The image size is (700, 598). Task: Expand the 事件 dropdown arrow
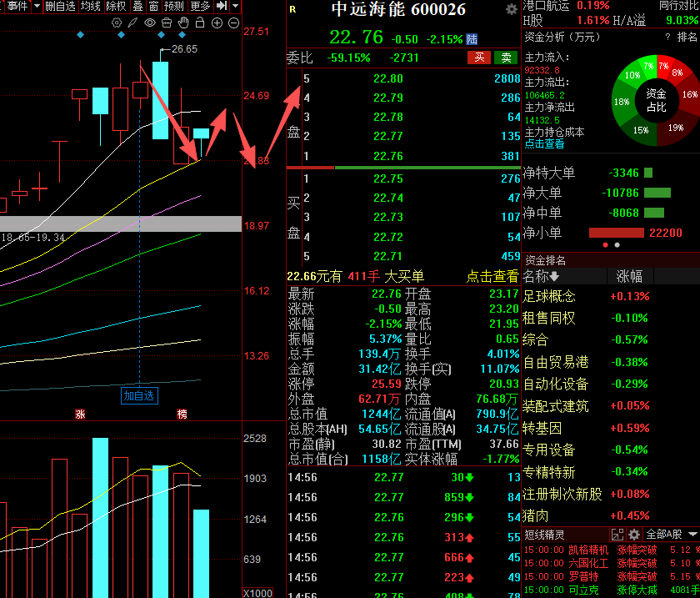tap(37, 7)
